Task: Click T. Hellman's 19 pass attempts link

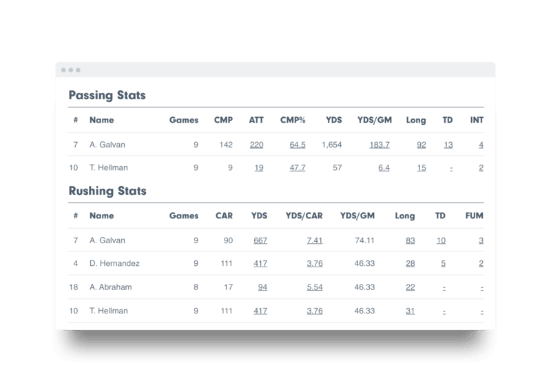Action: tap(259, 167)
